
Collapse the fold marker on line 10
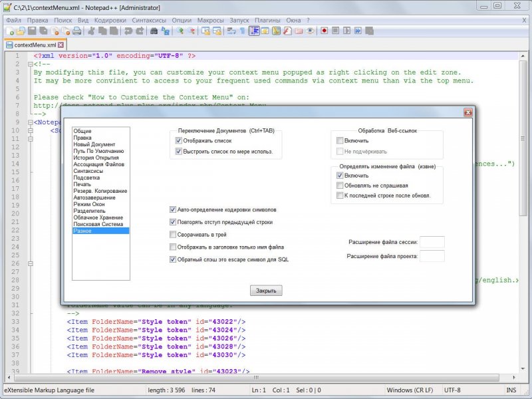click(x=30, y=130)
